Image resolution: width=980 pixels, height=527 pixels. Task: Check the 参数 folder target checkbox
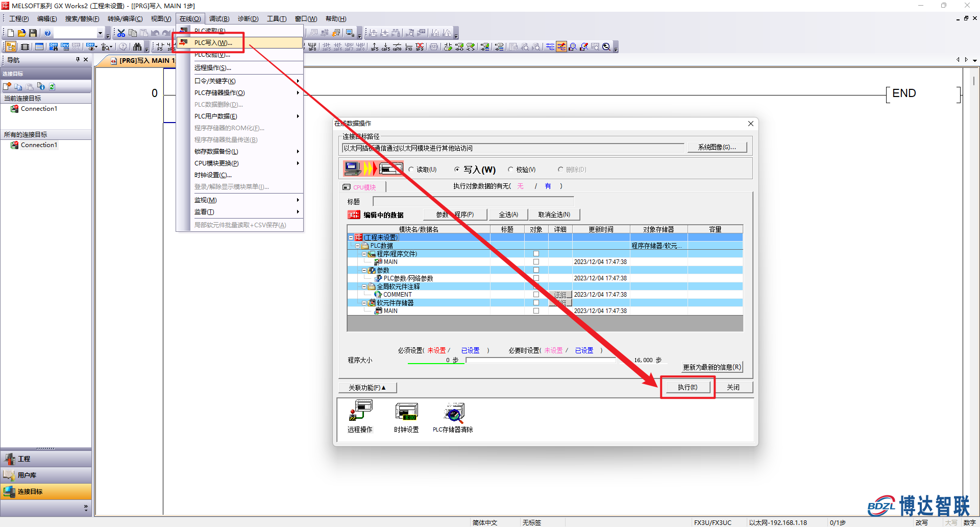pyautogui.click(x=536, y=270)
